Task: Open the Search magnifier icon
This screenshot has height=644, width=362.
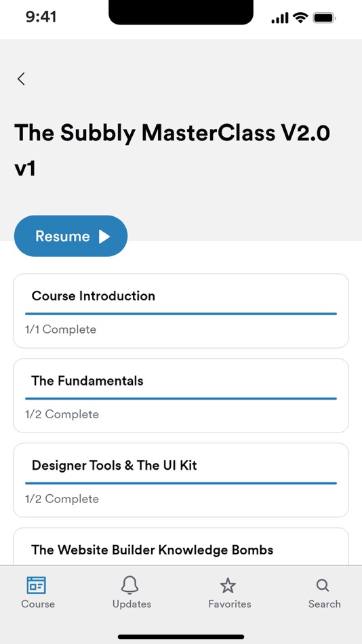Action: click(x=323, y=585)
